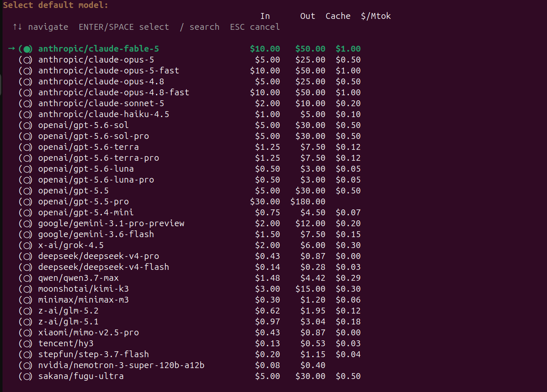Select radio button for anthropic/claude-opus-5-fast
Screen dimensions: 547x392
tap(26, 71)
